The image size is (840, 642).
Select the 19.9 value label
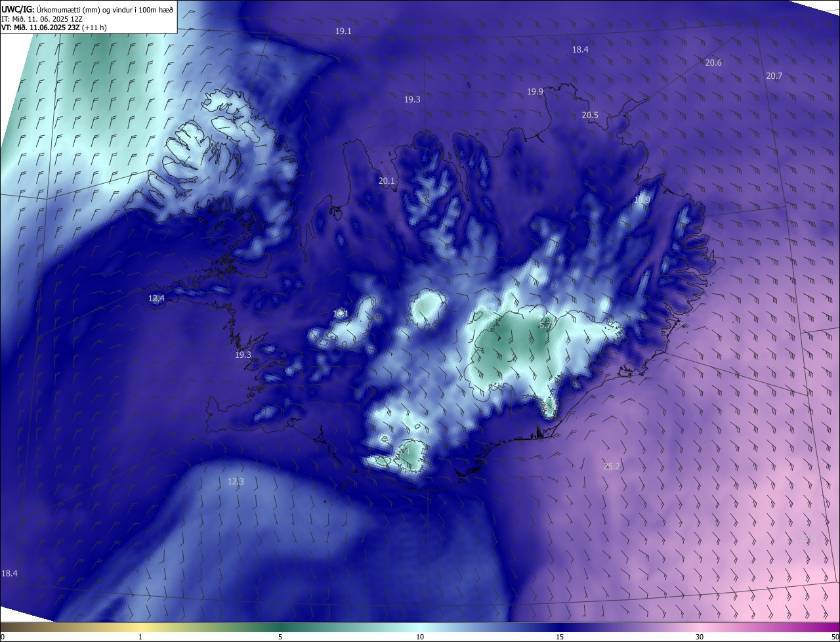(535, 92)
